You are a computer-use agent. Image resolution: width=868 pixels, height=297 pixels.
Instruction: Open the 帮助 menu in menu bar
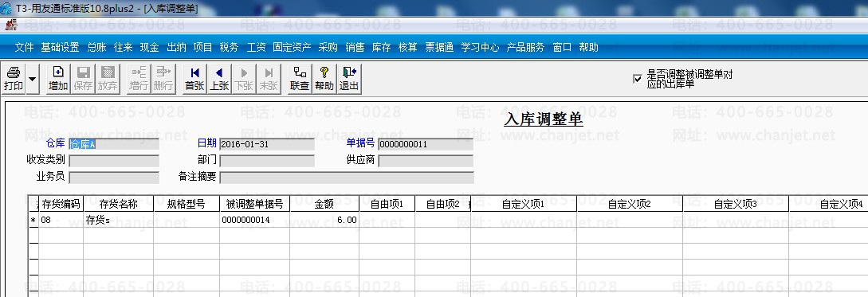point(588,48)
